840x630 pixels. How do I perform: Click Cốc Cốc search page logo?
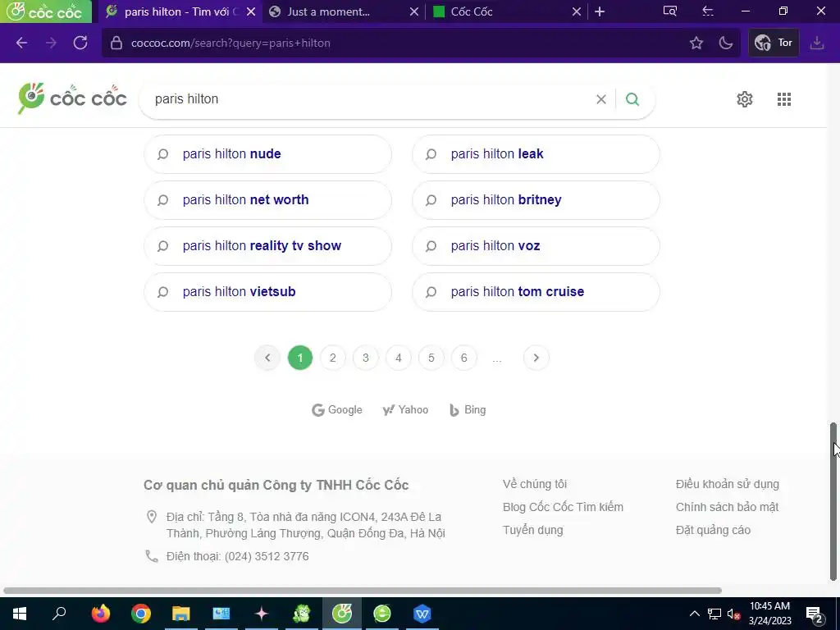[72, 98]
